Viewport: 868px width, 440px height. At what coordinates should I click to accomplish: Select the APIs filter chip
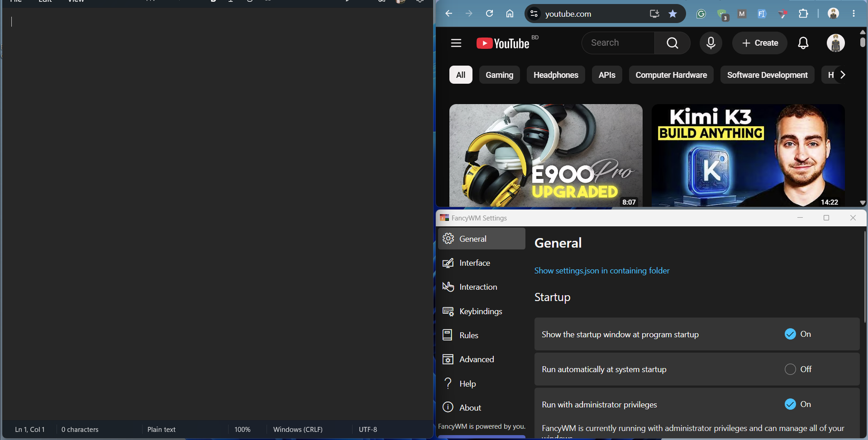tap(607, 75)
